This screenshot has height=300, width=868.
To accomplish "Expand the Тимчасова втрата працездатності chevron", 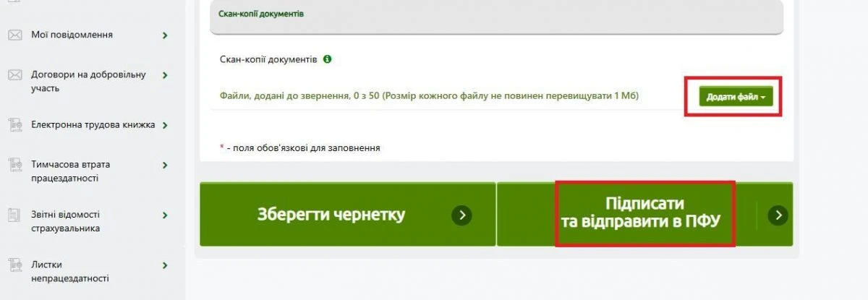I will [x=166, y=165].
